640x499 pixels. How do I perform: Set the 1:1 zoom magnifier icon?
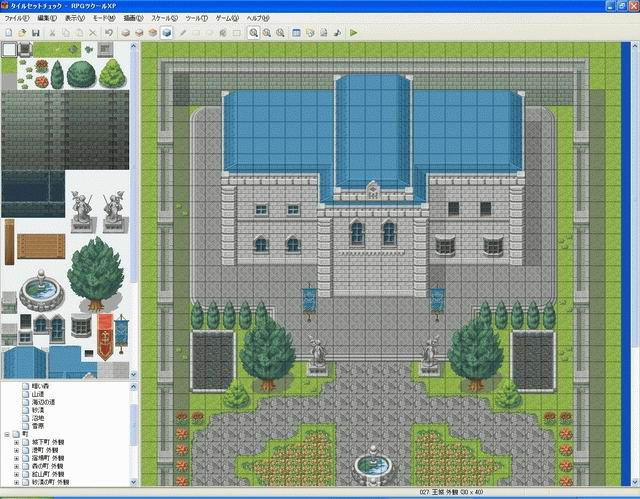click(254, 33)
